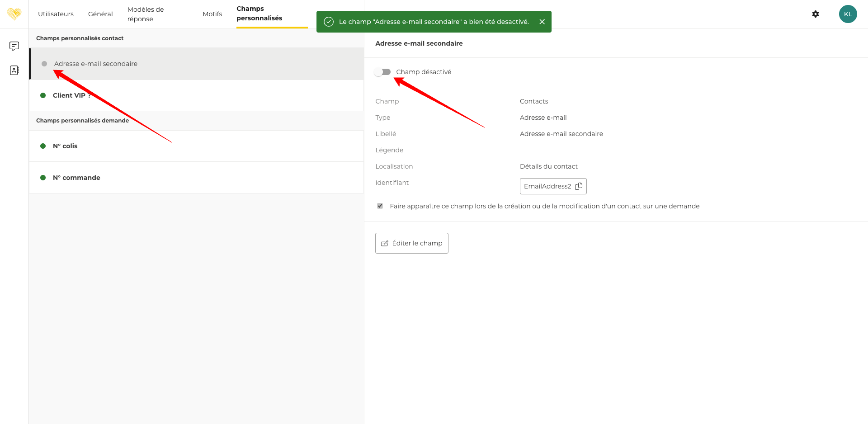Viewport: 868px width, 424px height.
Task: Copy the EmailAddress2 identifier with copy icon
Action: click(x=579, y=186)
